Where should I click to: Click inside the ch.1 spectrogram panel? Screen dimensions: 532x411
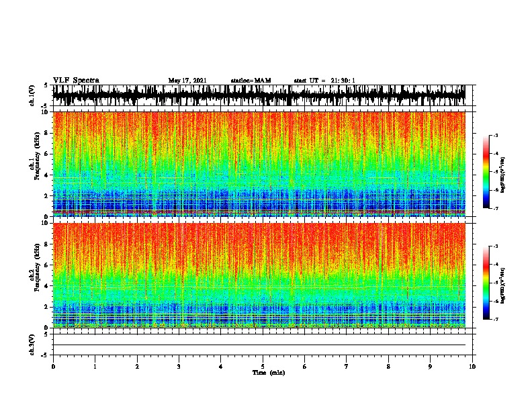(x=263, y=164)
